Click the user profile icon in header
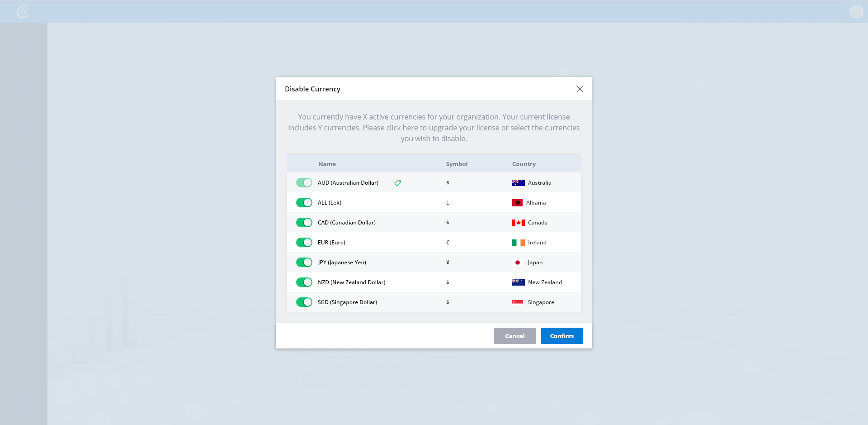This screenshot has width=868, height=425. pos(856,12)
